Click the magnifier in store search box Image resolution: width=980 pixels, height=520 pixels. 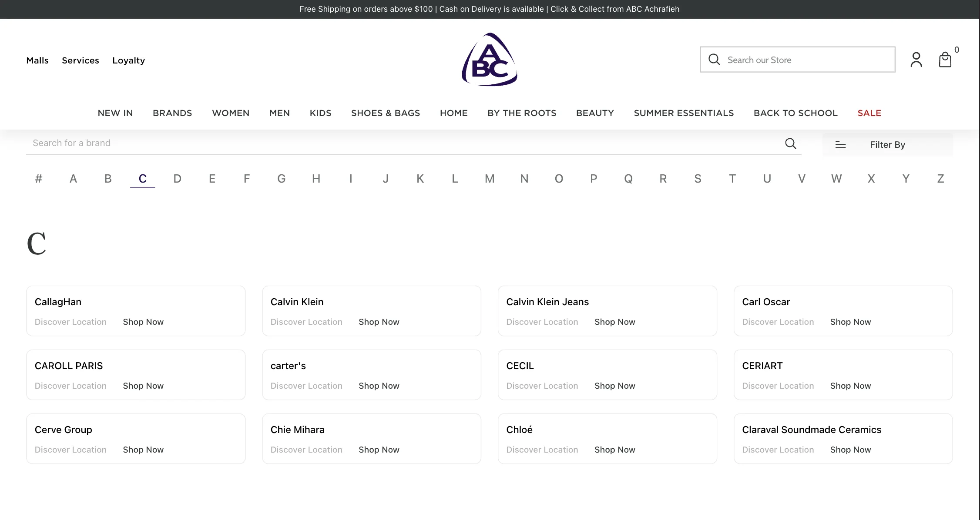(714, 60)
